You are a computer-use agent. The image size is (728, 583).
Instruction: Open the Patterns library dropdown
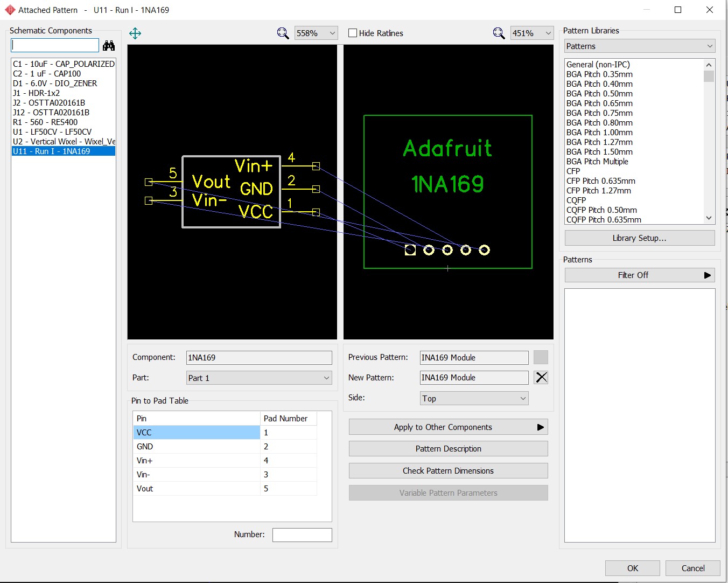(640, 46)
